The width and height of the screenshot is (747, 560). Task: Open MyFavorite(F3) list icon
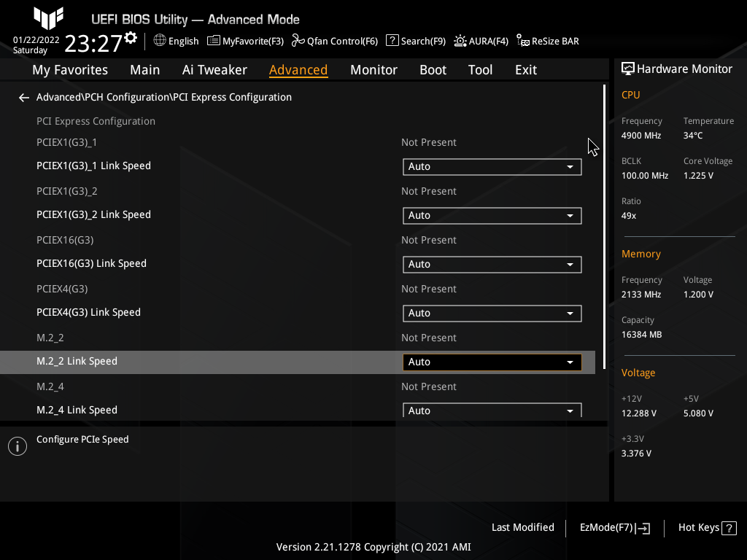click(214, 41)
